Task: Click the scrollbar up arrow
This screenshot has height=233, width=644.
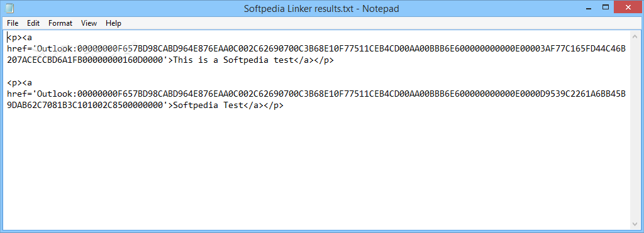Action: [x=635, y=35]
